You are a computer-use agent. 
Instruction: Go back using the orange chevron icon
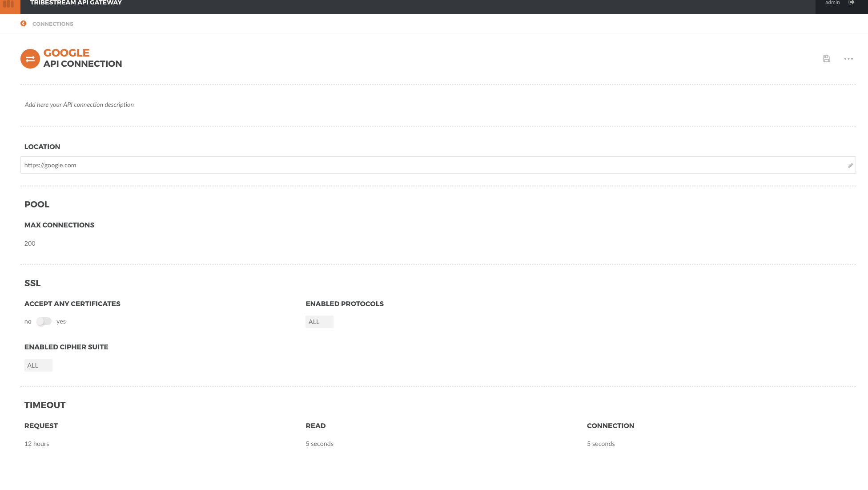[x=24, y=24]
